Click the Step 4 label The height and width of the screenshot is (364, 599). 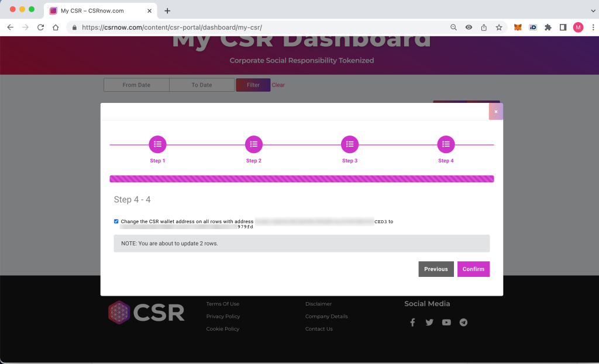pyautogui.click(x=446, y=161)
